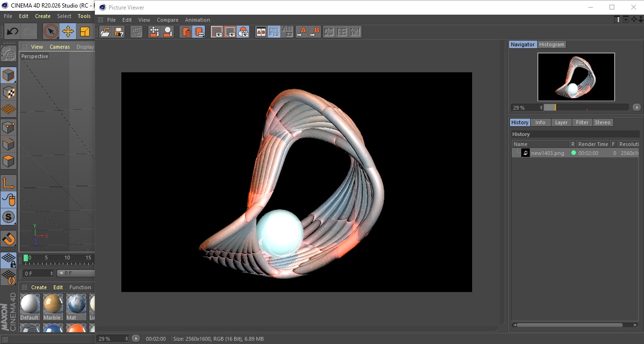Click the Set as A comparison icon

point(302,32)
